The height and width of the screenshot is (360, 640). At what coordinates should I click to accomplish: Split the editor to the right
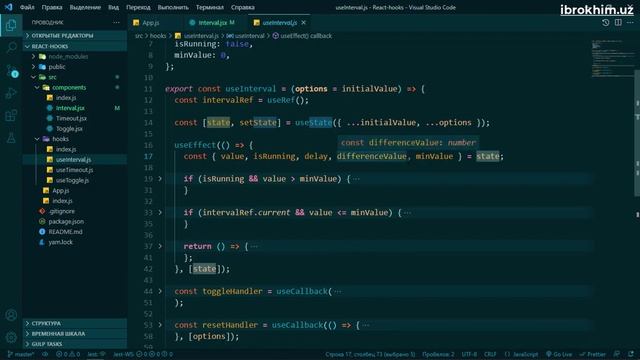618,22
